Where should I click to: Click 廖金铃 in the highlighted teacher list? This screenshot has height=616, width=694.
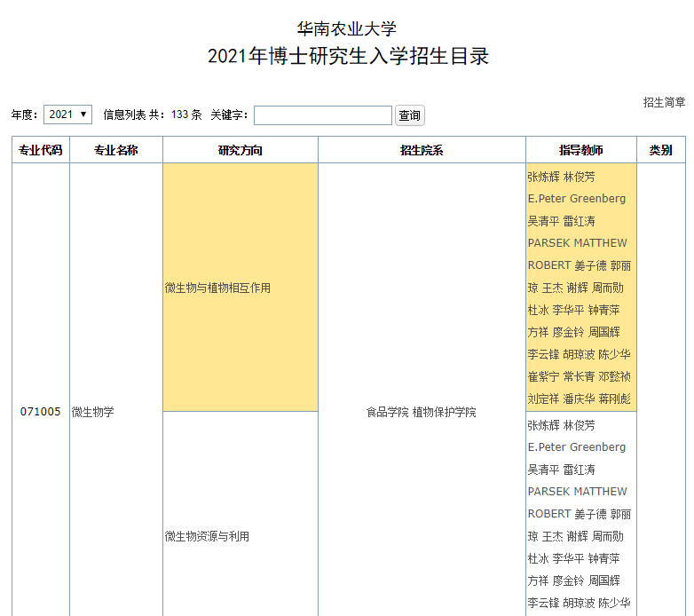(568, 332)
